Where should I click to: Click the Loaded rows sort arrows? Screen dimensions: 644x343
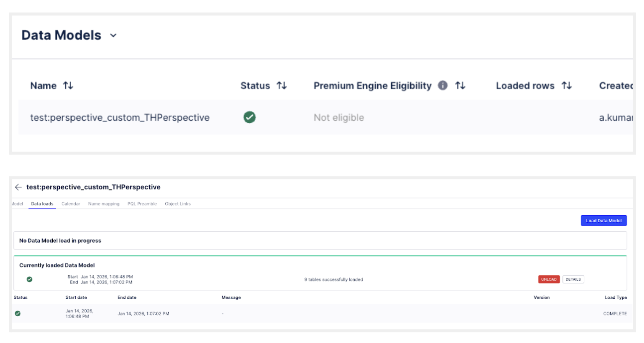click(566, 86)
